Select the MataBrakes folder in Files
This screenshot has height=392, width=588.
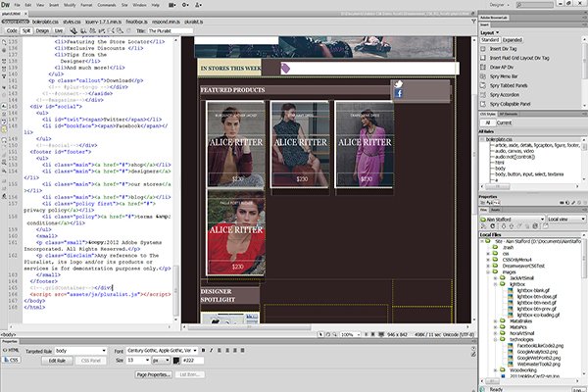point(520,321)
